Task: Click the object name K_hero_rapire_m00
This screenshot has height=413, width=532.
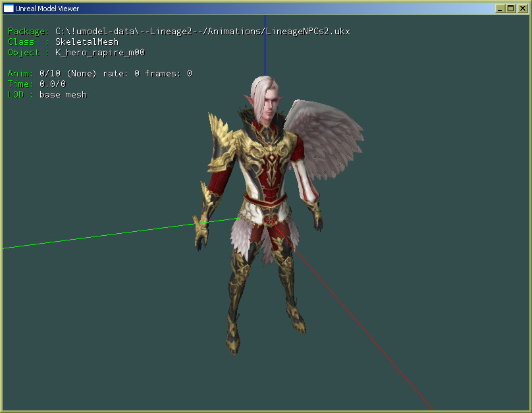Action: click(100, 53)
